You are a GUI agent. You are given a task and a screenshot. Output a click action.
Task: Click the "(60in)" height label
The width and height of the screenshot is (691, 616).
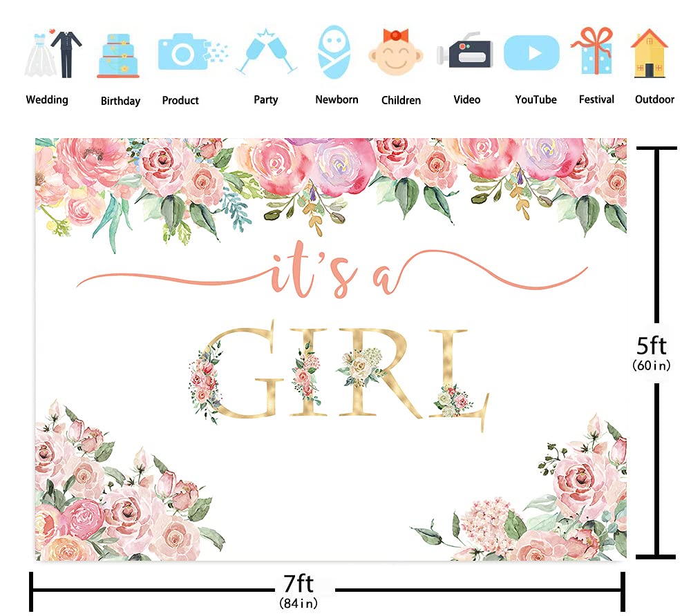[x=652, y=365]
